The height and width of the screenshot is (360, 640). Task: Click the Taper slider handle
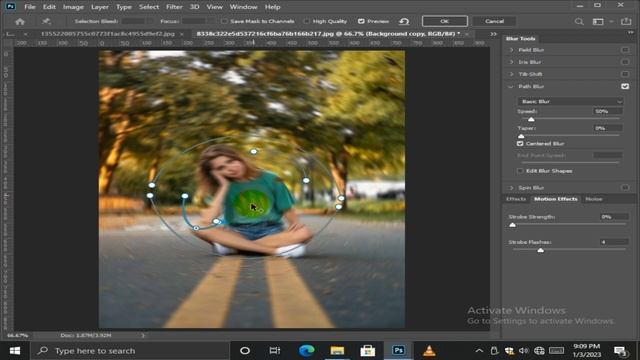(521, 136)
